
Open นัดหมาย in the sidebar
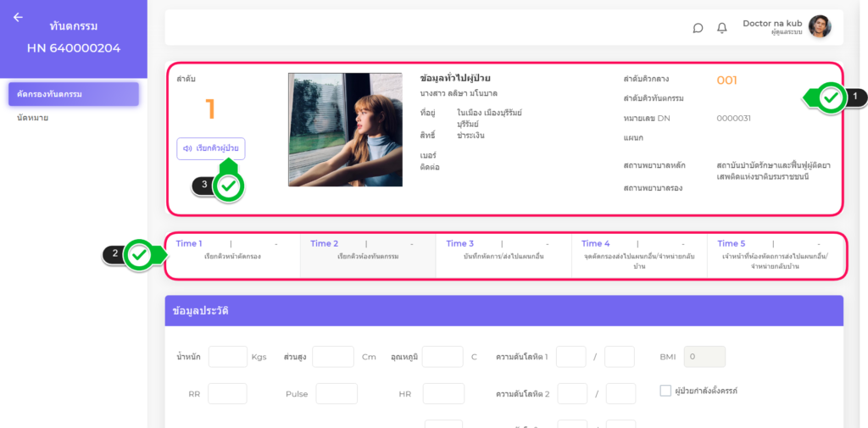tap(33, 118)
